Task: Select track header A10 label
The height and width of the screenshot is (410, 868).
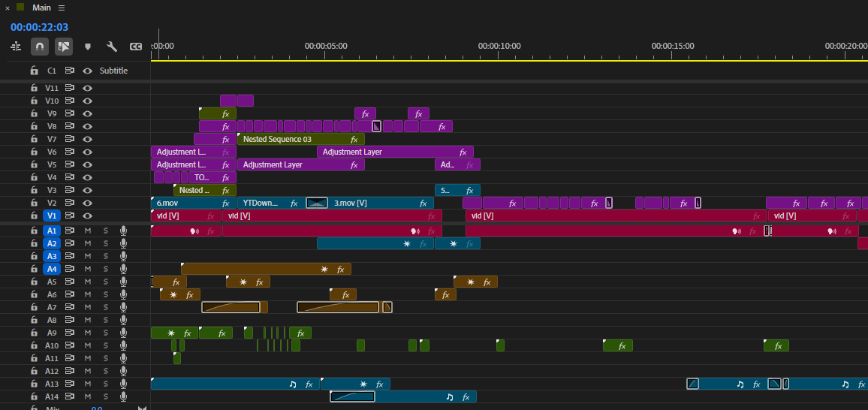Action: click(x=52, y=346)
